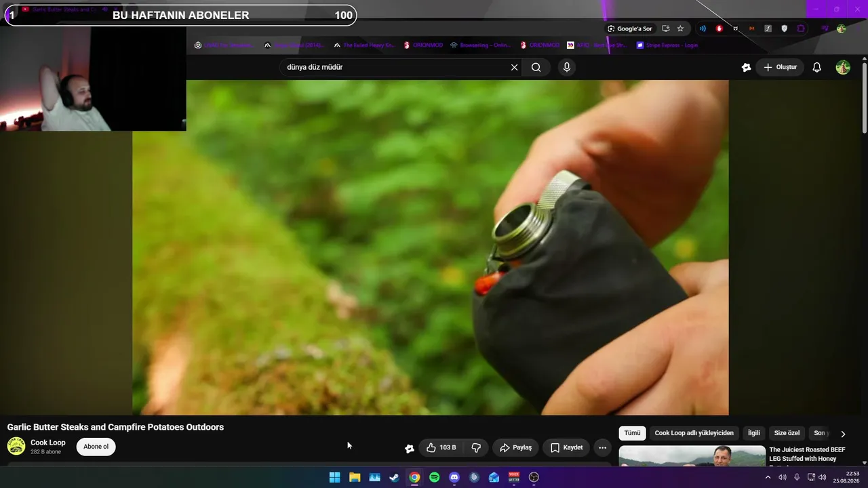Dislike the video with thumbs-down
The width and height of the screenshot is (868, 488).
(476, 447)
